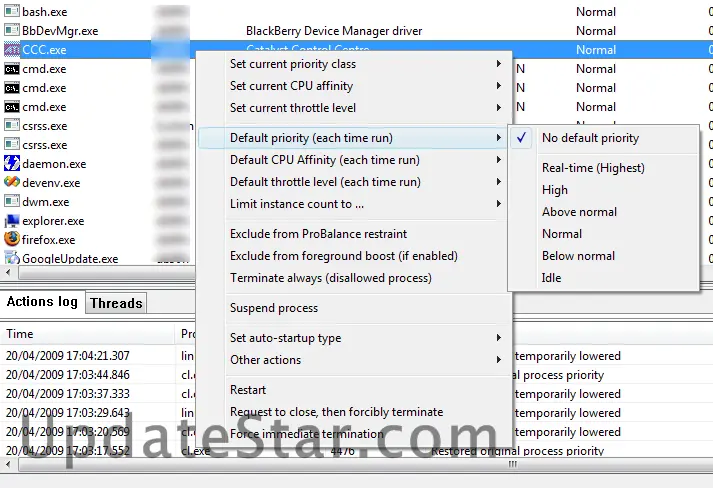Open Default CPU Affinity (each time run)
This screenshot has width=713, height=488.
[355, 160]
